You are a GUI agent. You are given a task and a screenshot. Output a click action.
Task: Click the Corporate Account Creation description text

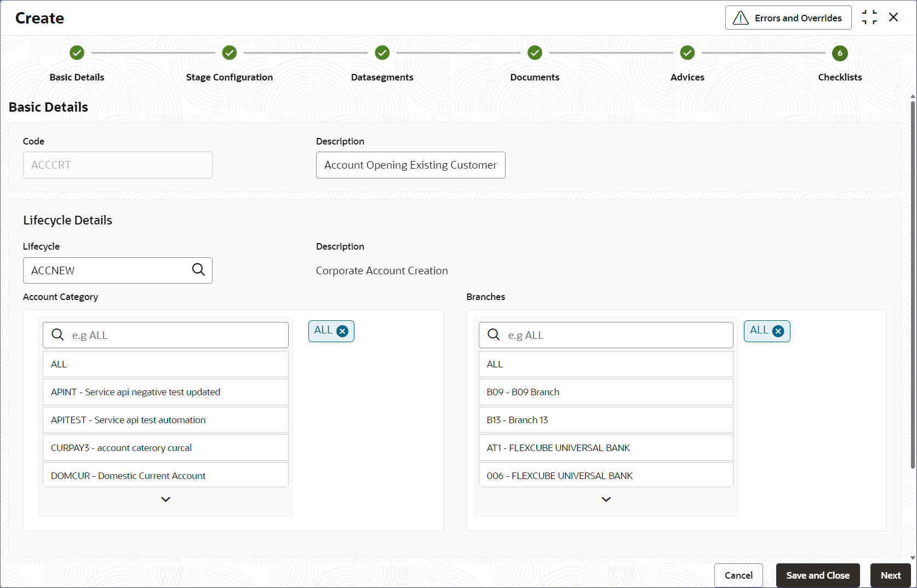pos(382,270)
